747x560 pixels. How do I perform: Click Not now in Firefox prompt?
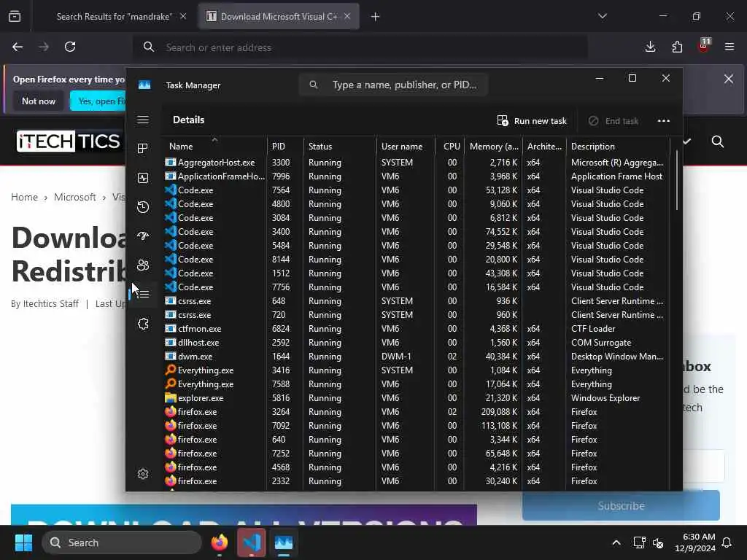[x=39, y=101]
